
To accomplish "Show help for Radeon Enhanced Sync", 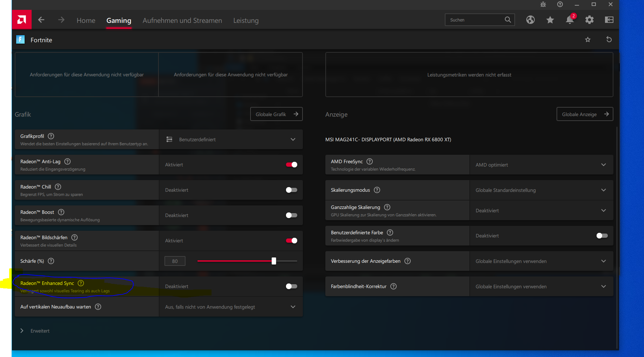I will 81,283.
